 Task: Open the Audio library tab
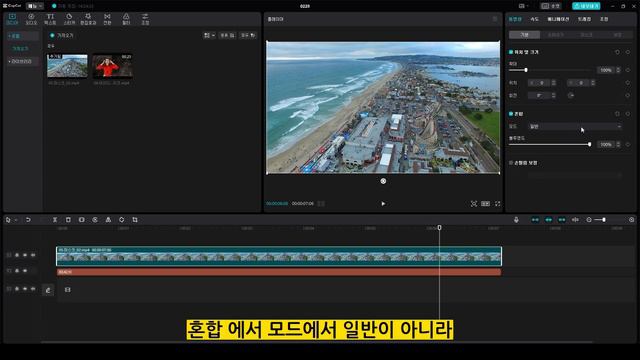(31, 19)
